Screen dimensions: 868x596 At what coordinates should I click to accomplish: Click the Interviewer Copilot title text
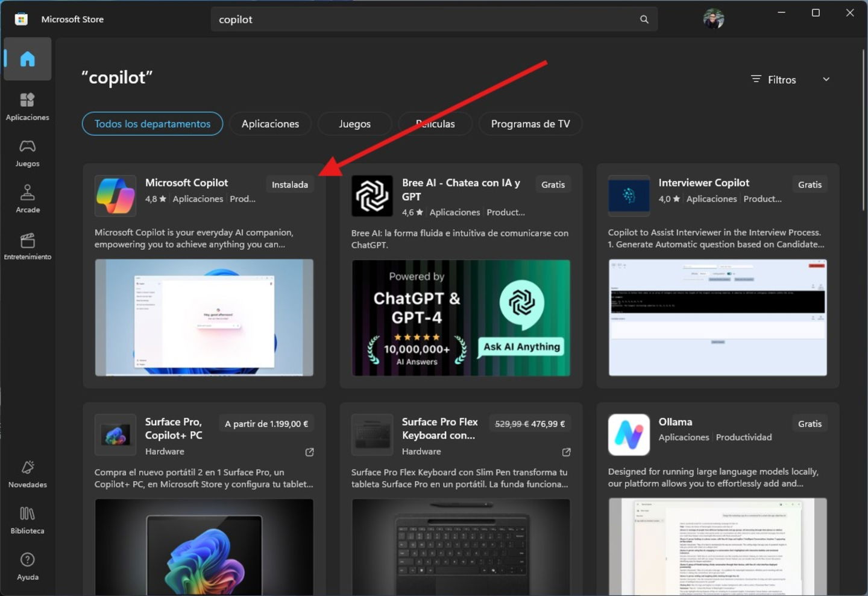(703, 183)
